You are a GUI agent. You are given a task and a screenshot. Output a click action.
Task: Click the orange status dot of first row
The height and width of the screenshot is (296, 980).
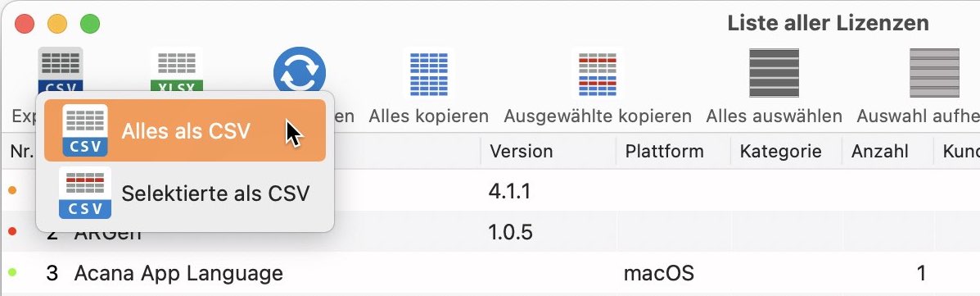pyautogui.click(x=12, y=190)
